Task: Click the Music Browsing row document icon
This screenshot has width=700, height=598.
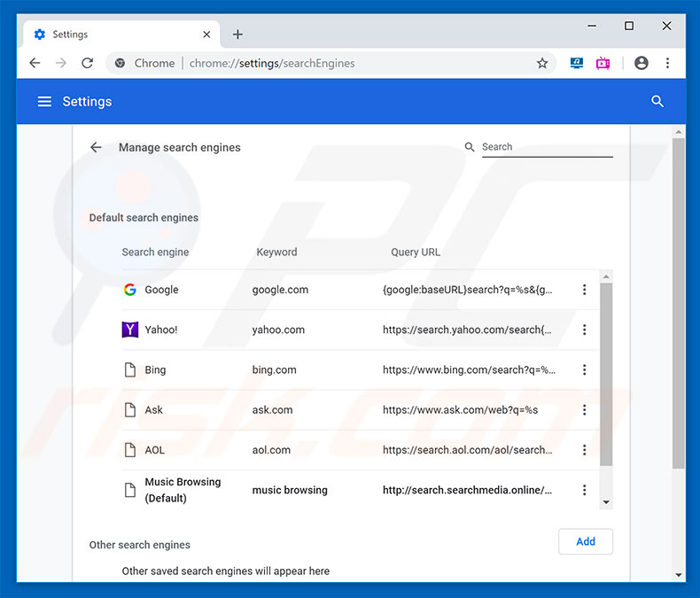Action: (x=130, y=490)
